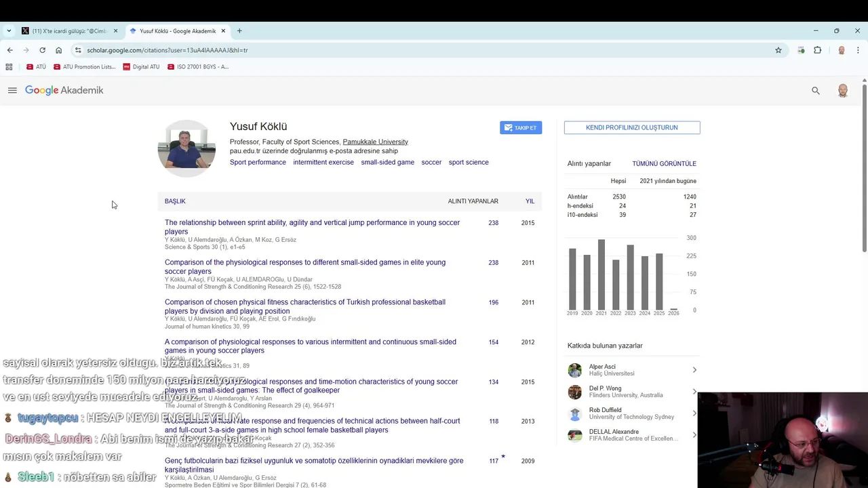This screenshot has height=488, width=868.
Task: Open co-author Alper Asci's profile
Action: [602, 367]
